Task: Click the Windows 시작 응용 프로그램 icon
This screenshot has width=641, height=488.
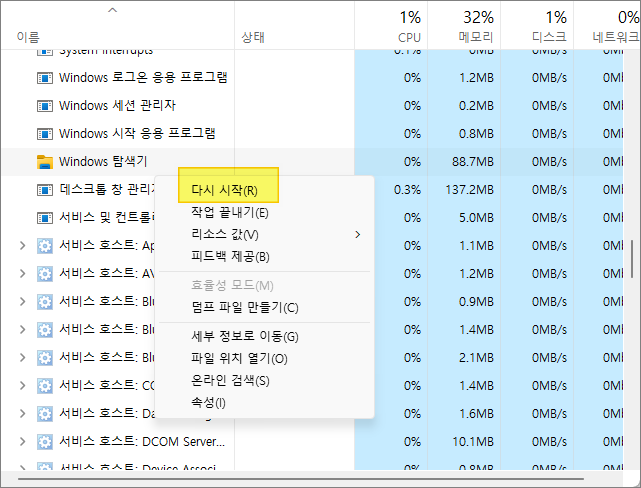Action: click(x=45, y=134)
